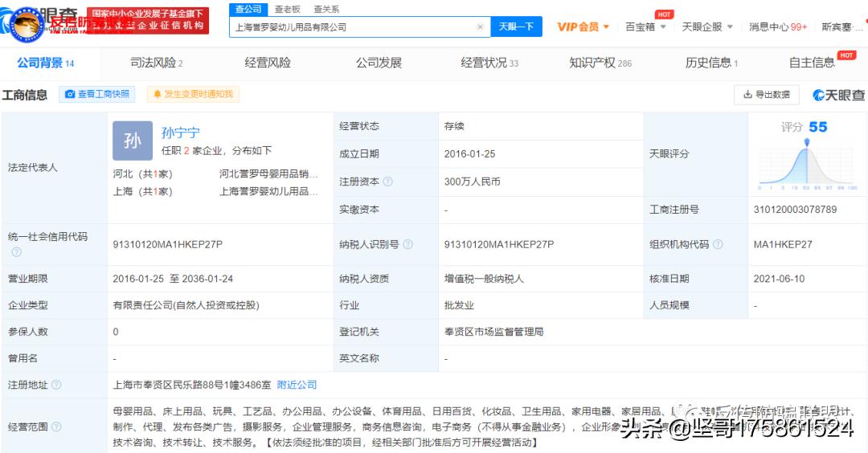Open 河北誉罗母婴用品销 company link

268,174
